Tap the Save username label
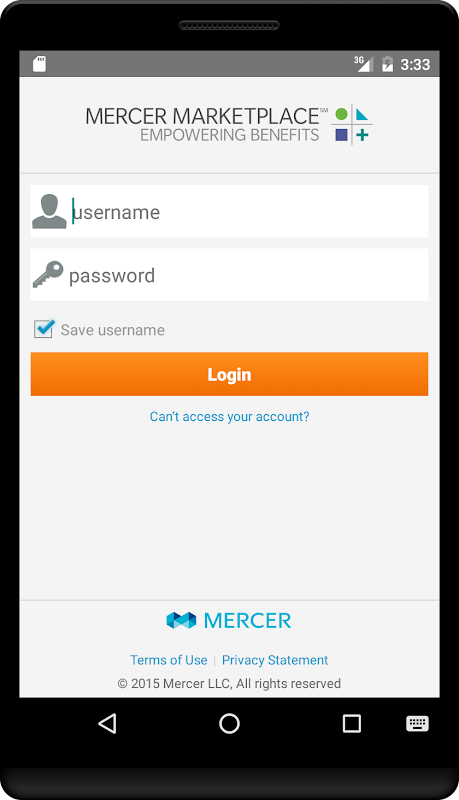Viewport: 459px width, 800px height. pos(113,330)
